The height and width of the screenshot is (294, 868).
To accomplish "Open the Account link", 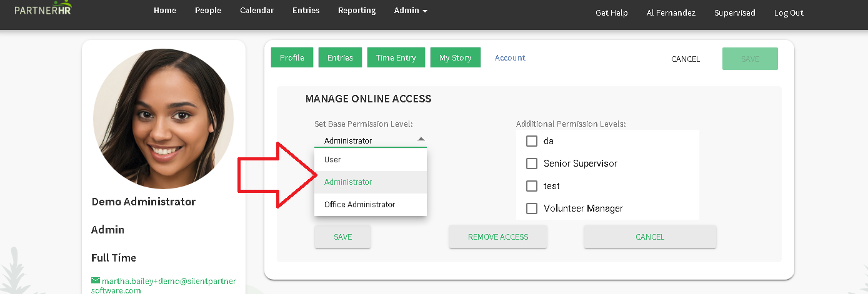I will (x=510, y=57).
